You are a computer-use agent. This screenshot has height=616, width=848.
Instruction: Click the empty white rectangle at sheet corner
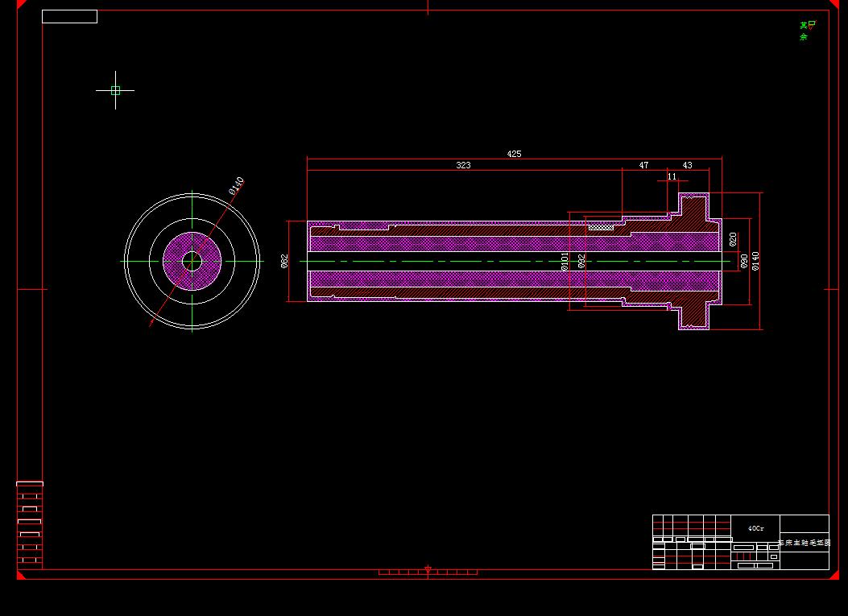point(70,17)
